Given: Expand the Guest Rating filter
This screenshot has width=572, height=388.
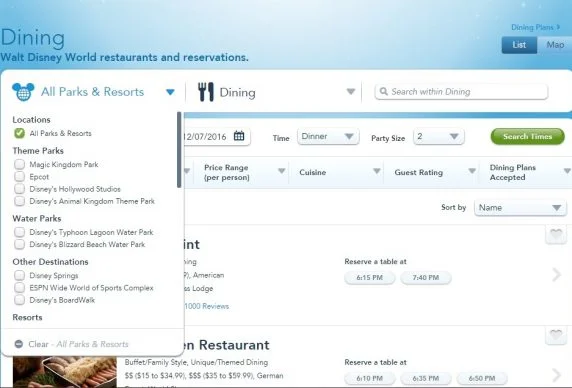Looking at the screenshot, I should pyautogui.click(x=472, y=171).
